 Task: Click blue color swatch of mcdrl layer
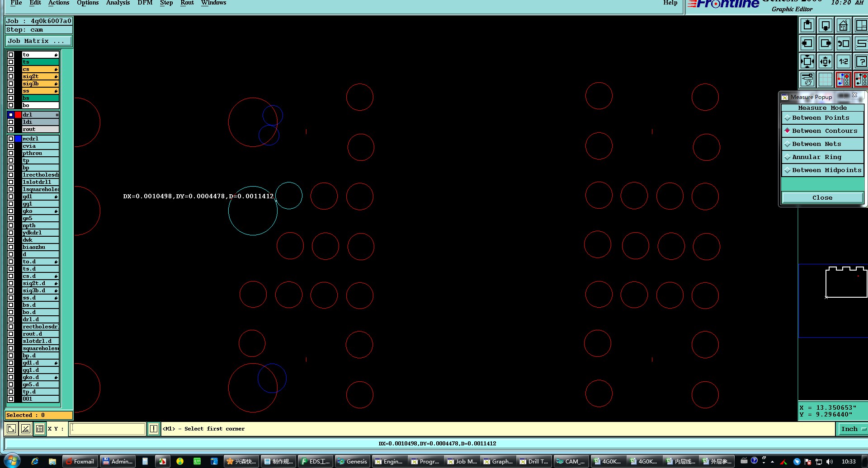18,139
